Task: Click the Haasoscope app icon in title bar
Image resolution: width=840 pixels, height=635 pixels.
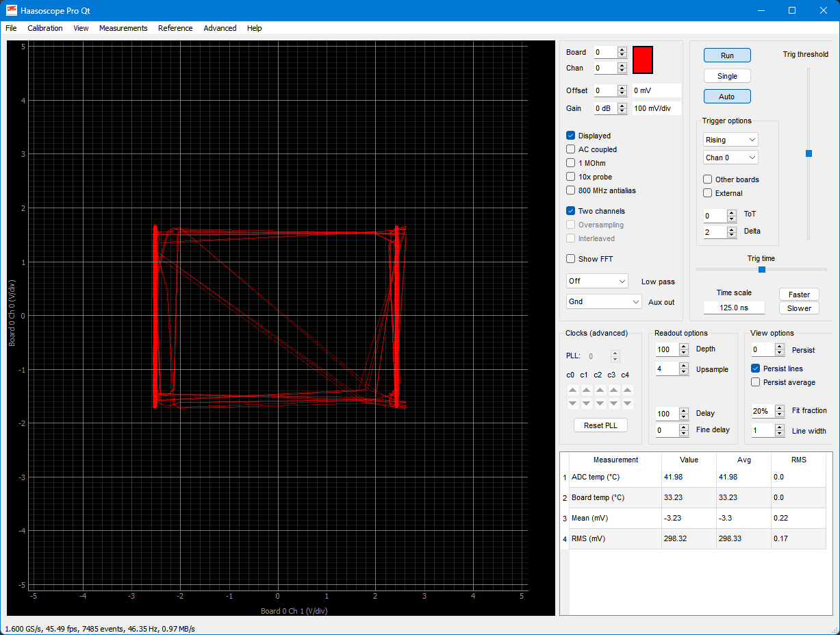Action: 12,10
